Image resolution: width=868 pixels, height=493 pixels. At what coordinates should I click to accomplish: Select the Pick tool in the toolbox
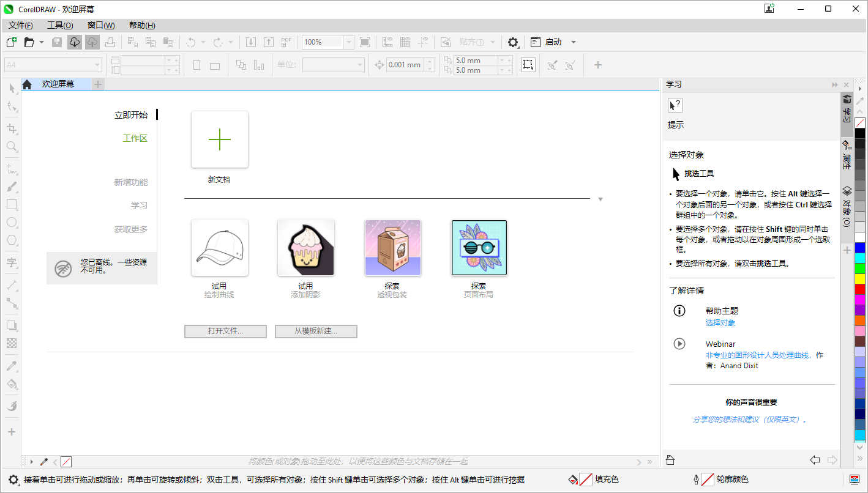(12, 89)
